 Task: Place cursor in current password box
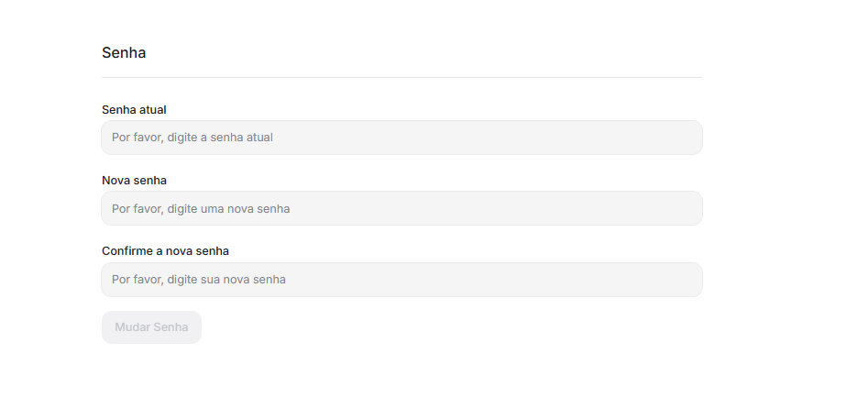(x=401, y=138)
